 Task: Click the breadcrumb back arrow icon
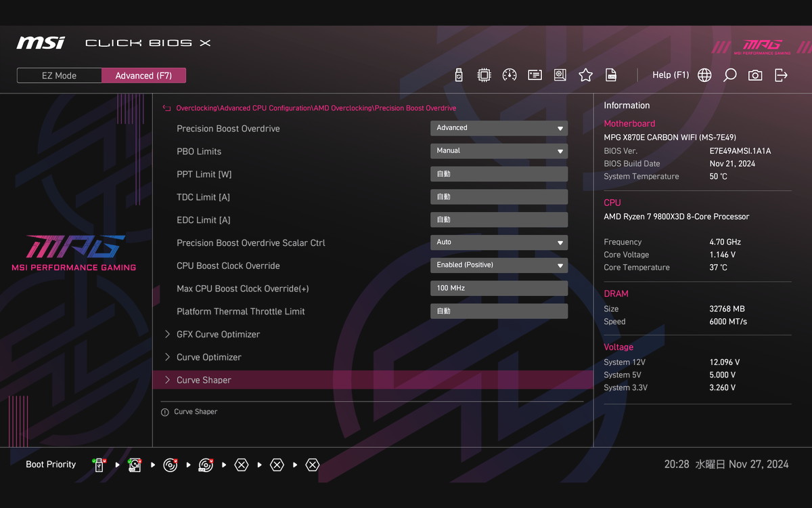click(x=166, y=108)
